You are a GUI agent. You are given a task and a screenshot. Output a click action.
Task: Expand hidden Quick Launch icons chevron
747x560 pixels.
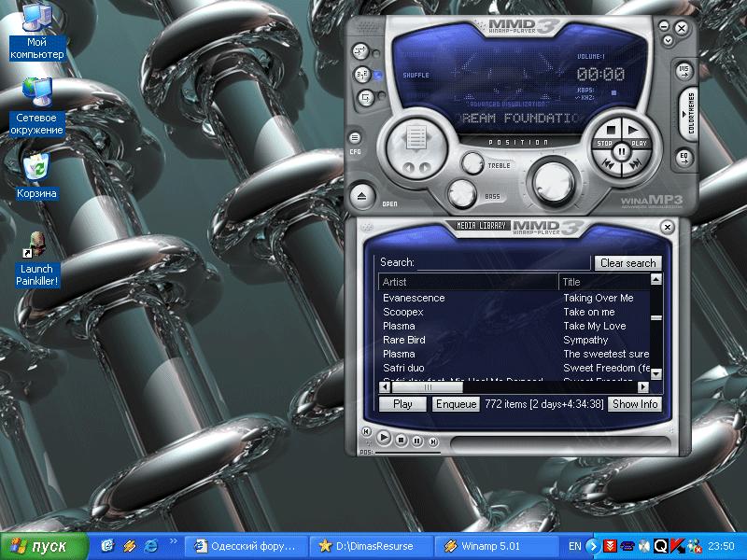[174, 542]
